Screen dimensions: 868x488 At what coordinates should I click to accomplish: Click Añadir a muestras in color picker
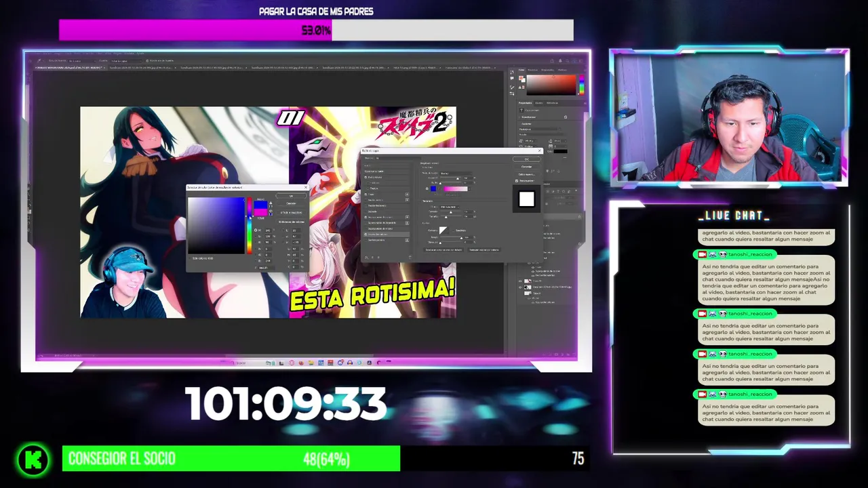[291, 213]
